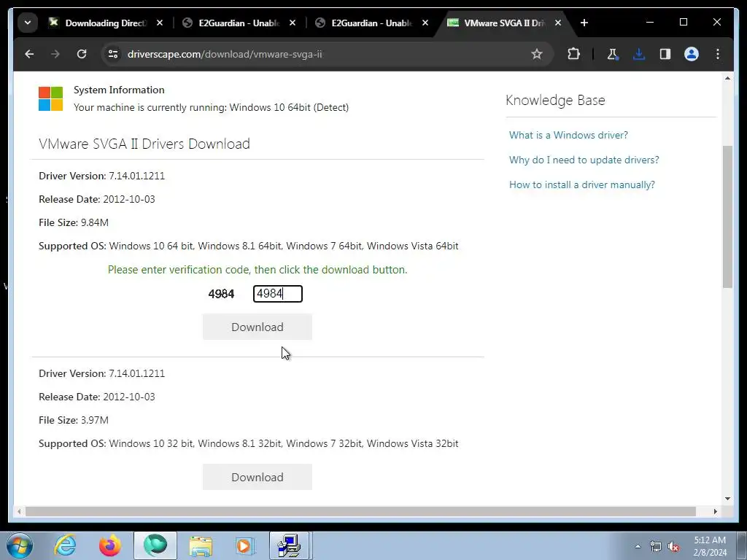
Task: Click the green verification code instruction text
Action: pyautogui.click(x=258, y=270)
